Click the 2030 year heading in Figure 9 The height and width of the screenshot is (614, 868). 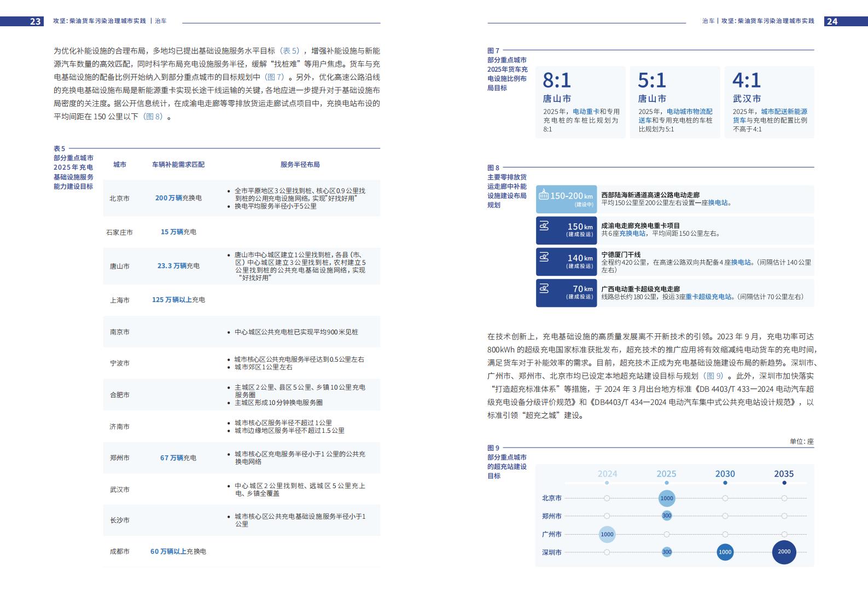coord(725,474)
